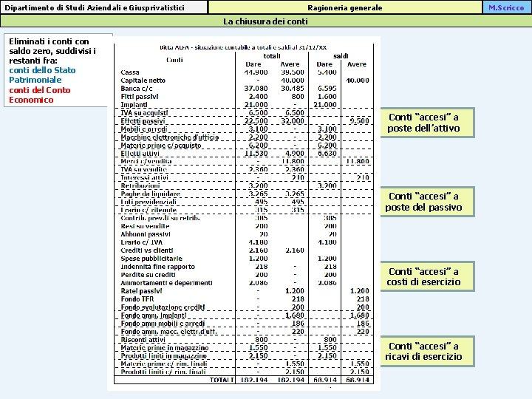Click the "Resi su vendite" row label

click(145, 226)
